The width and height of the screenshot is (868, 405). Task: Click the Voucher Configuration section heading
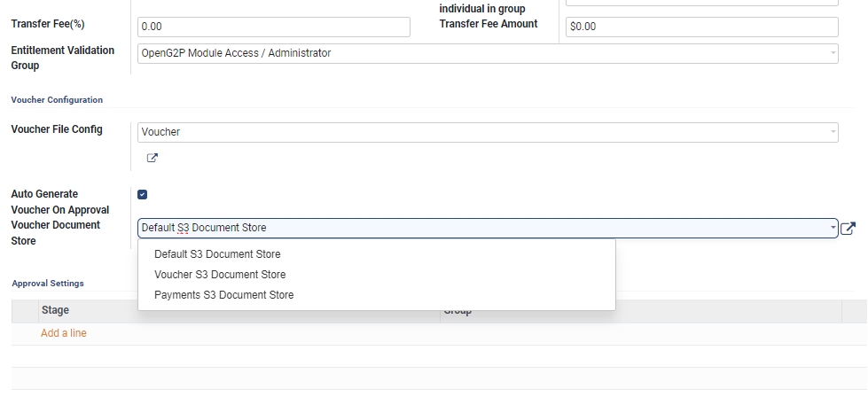coord(57,100)
